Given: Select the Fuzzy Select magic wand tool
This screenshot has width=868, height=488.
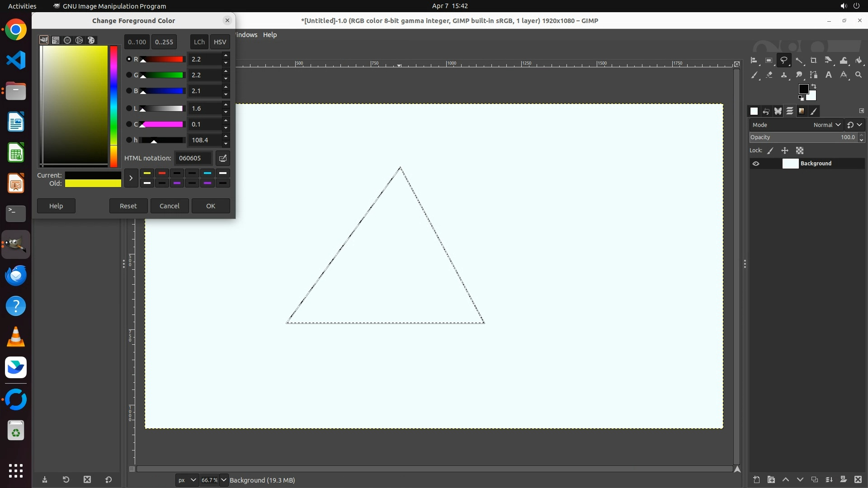Looking at the screenshot, I should click(x=799, y=60).
